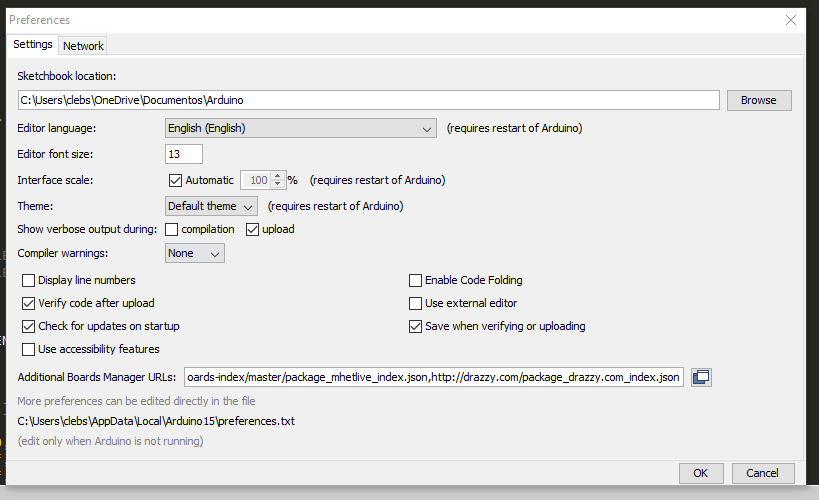The width and height of the screenshot is (819, 500).
Task: Expand the Default theme dropdown
Action: [x=211, y=206]
